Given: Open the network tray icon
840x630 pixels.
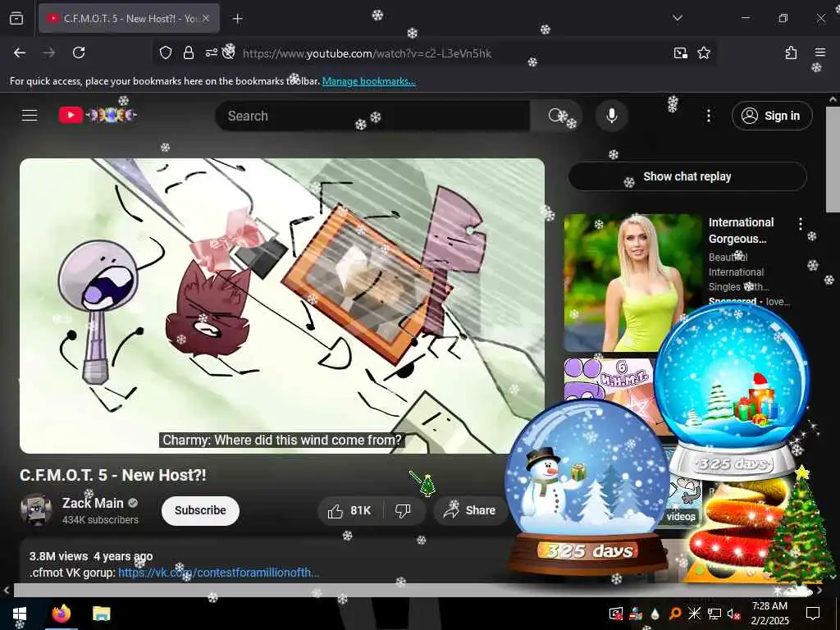Looking at the screenshot, I should tap(714, 614).
